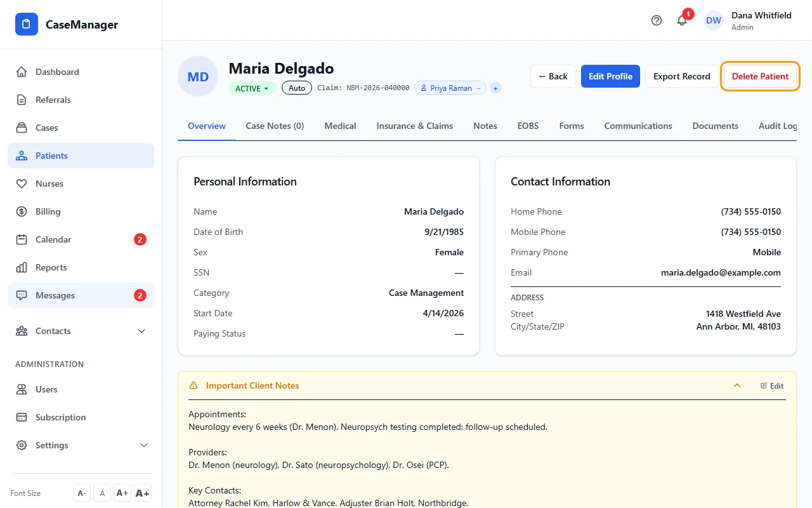Switch to the Forms tab

pyautogui.click(x=572, y=126)
